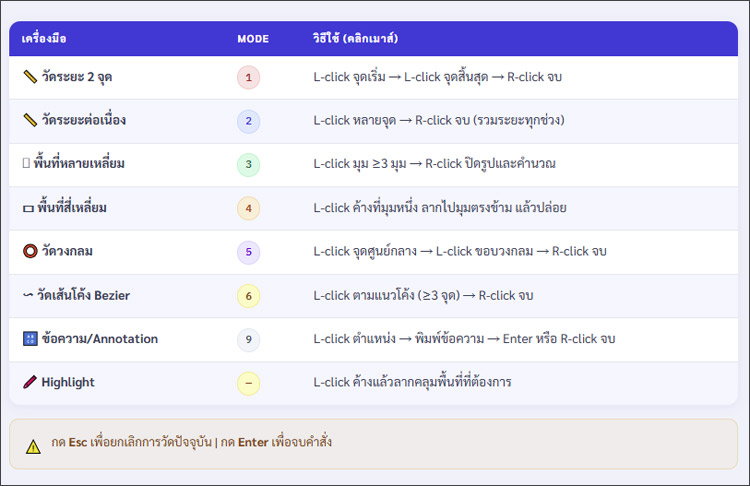Select the purple mode 5 badge
Viewport: 750px width, 486px height.
point(248,252)
